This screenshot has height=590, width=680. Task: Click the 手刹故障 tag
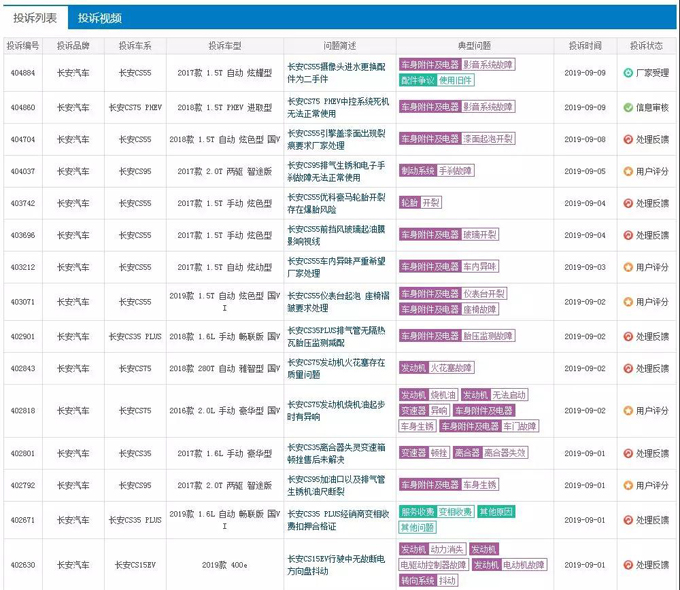pyautogui.click(x=455, y=171)
